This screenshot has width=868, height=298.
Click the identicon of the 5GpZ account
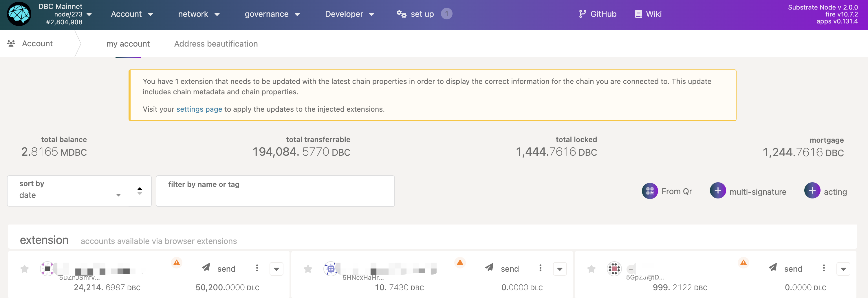pyautogui.click(x=614, y=269)
